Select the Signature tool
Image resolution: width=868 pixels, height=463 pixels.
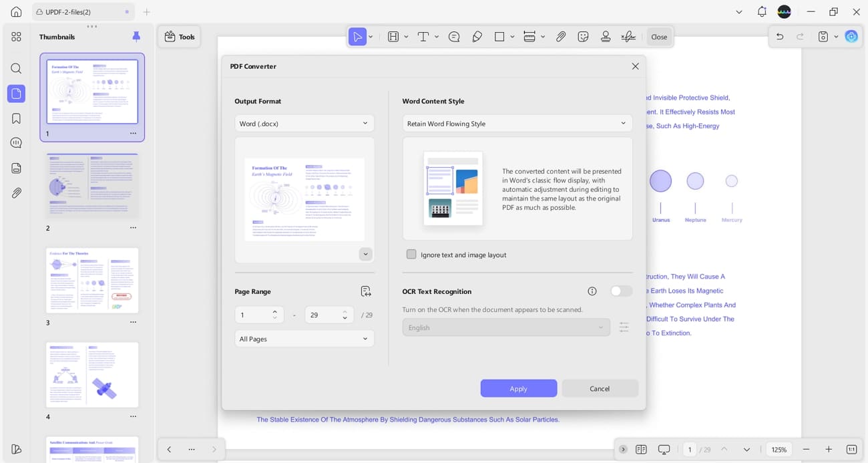(x=628, y=37)
